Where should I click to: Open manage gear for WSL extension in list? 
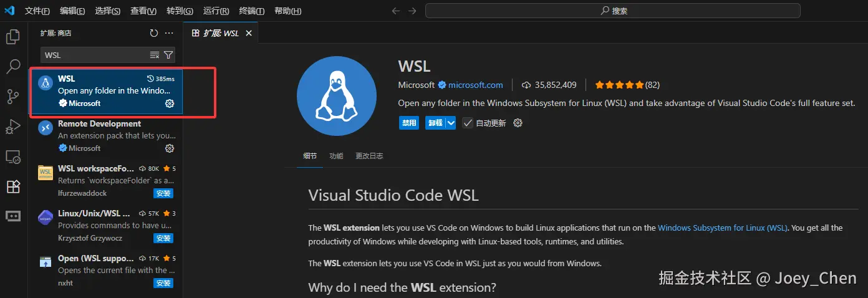pos(170,103)
